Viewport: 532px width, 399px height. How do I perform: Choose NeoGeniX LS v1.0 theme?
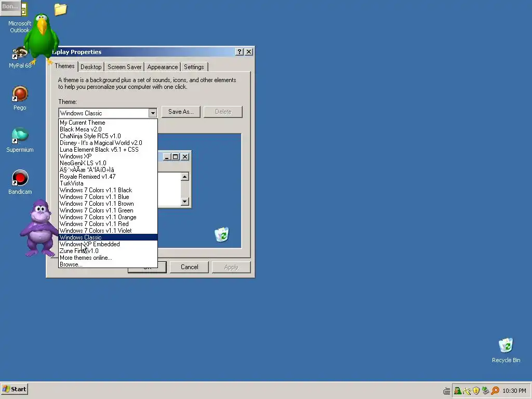point(108,163)
